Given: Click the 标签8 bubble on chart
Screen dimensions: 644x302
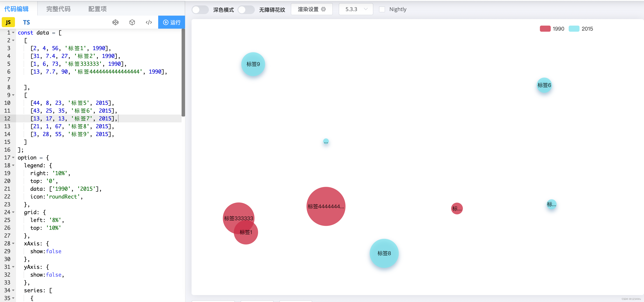Looking at the screenshot, I should click(384, 253).
